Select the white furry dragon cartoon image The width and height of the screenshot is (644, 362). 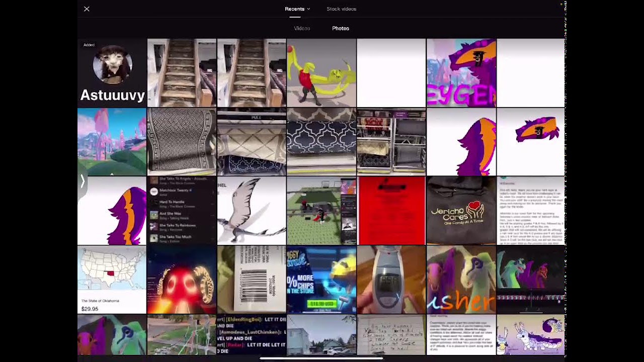tap(530, 335)
